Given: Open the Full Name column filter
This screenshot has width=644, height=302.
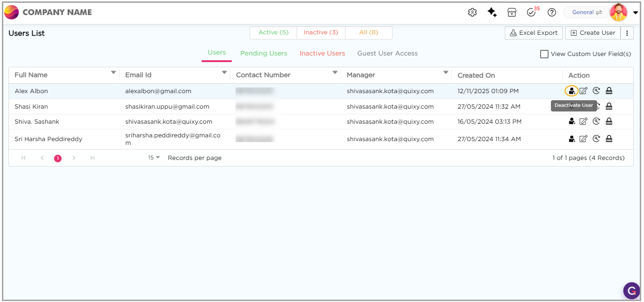Looking at the screenshot, I should (x=113, y=73).
